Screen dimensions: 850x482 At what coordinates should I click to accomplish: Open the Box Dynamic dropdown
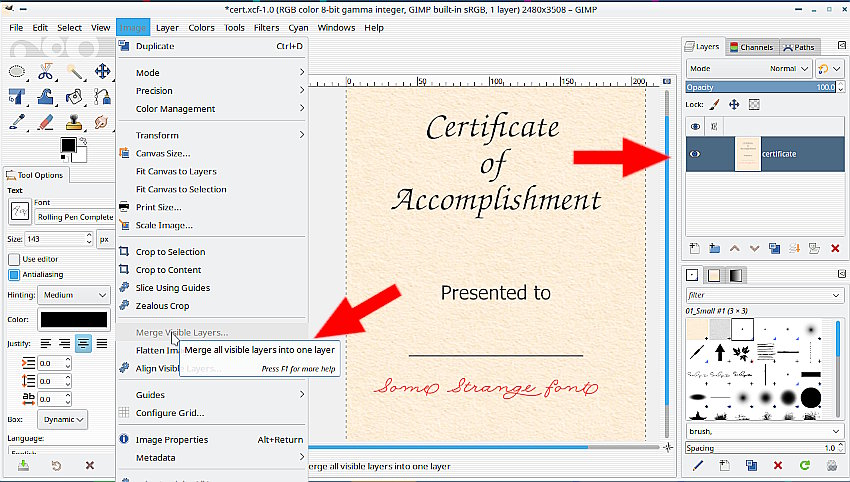[62, 419]
